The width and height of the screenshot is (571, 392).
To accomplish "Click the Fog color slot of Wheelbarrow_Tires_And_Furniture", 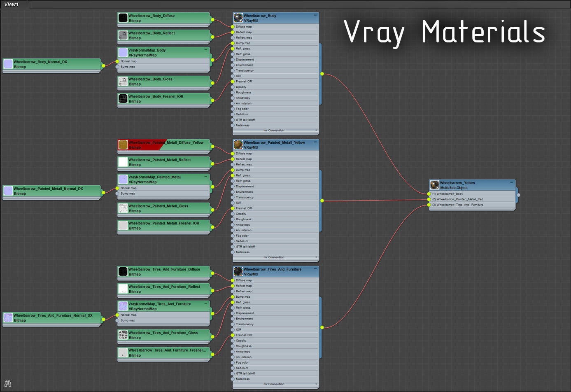I will click(x=276, y=363).
